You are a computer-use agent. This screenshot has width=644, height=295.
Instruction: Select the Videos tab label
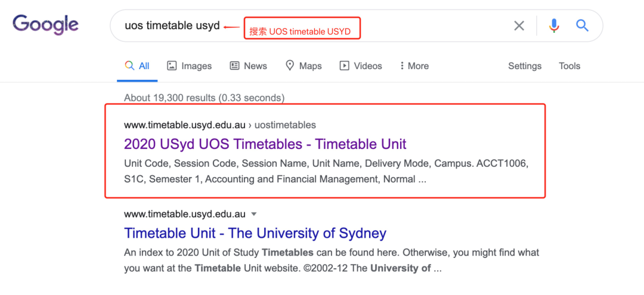[x=368, y=66]
